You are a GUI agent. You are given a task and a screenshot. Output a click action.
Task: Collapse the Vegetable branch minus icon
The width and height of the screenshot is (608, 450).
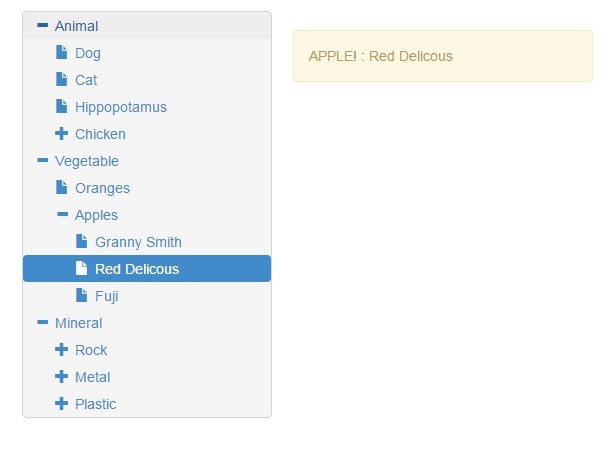coord(42,161)
